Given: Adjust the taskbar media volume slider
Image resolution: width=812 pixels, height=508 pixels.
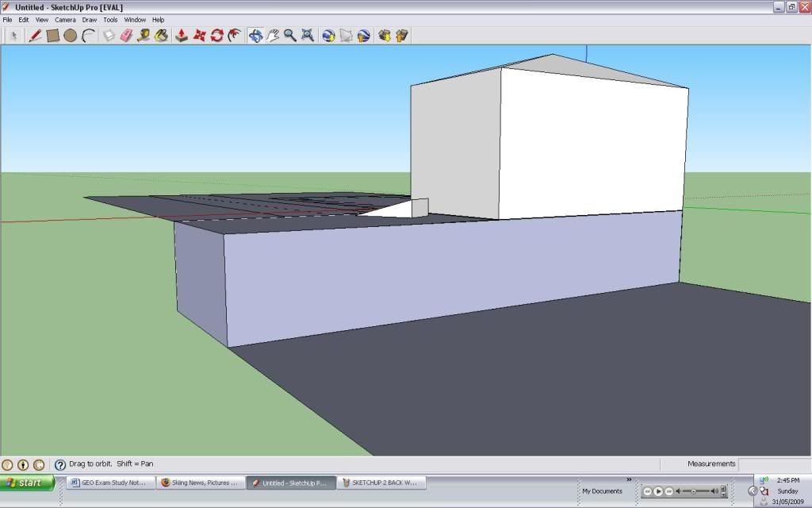Looking at the screenshot, I should 695,491.
